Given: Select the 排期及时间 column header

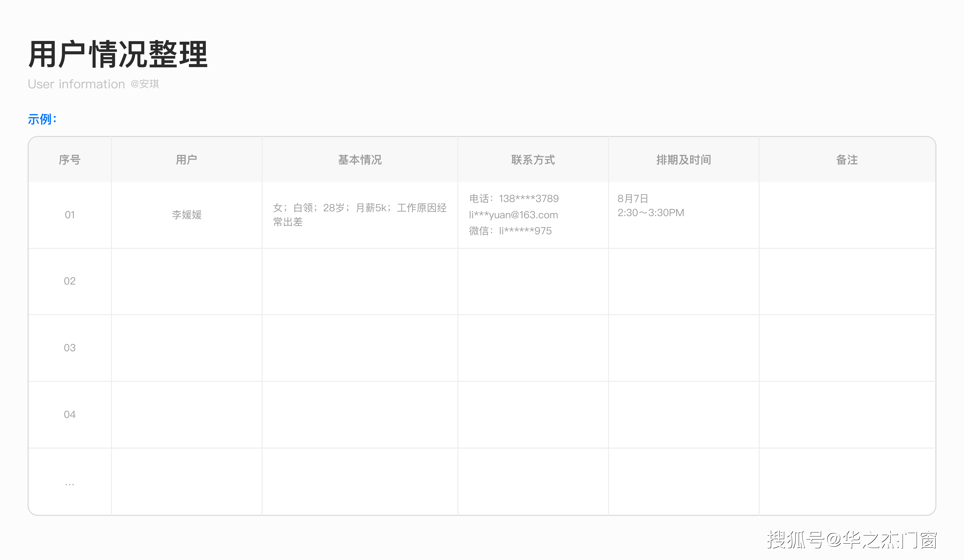Looking at the screenshot, I should (683, 160).
